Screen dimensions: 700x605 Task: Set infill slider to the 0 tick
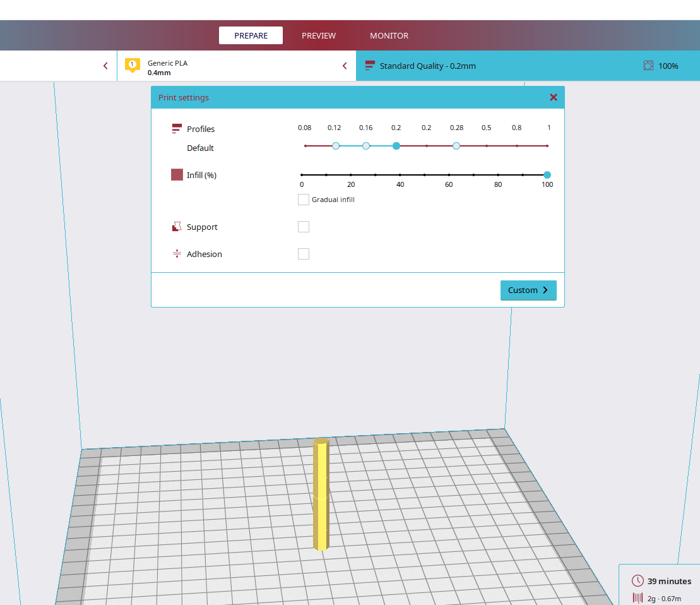pyautogui.click(x=302, y=175)
